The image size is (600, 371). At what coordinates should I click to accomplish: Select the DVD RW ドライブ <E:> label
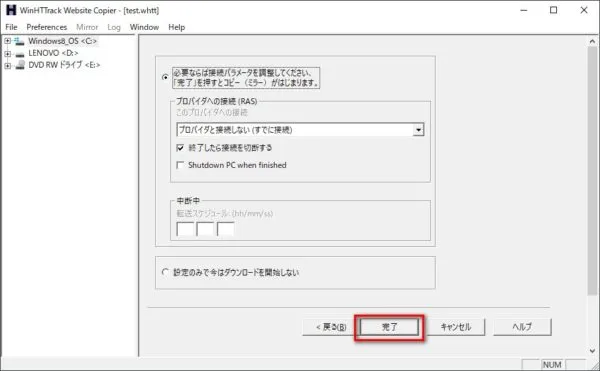(64, 65)
